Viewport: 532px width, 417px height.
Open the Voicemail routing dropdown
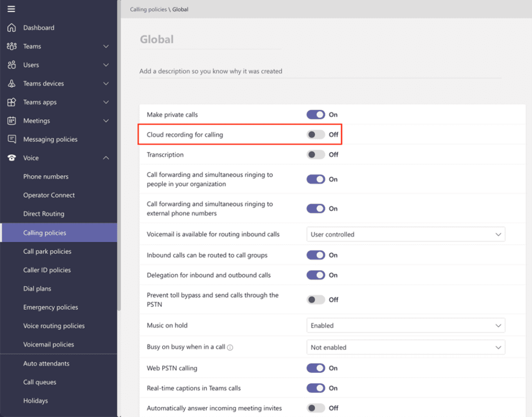click(405, 235)
